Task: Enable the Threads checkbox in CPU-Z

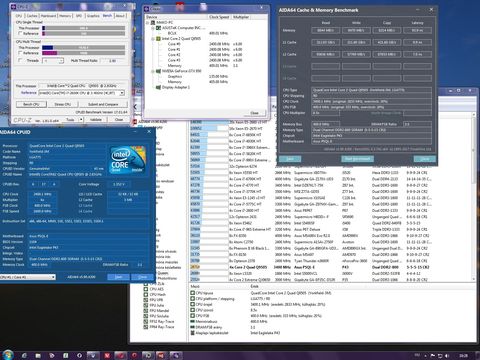Action: coord(20,60)
